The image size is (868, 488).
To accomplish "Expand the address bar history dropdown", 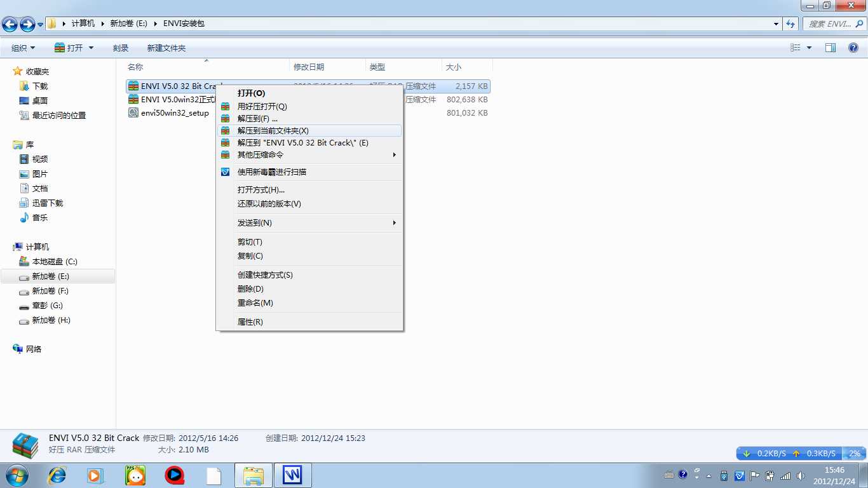I will click(x=776, y=24).
